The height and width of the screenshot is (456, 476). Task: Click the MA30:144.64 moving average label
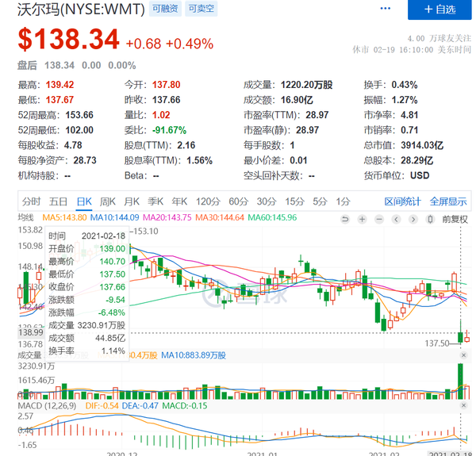(220, 217)
